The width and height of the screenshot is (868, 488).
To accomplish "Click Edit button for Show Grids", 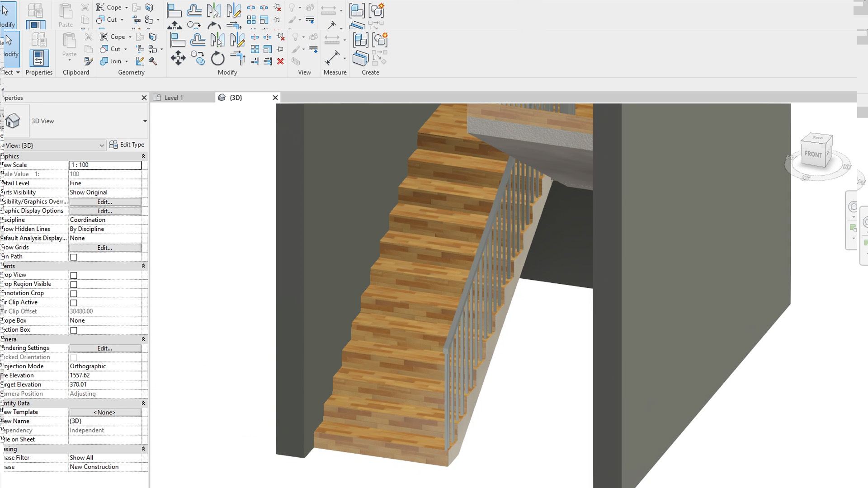I will (x=105, y=248).
